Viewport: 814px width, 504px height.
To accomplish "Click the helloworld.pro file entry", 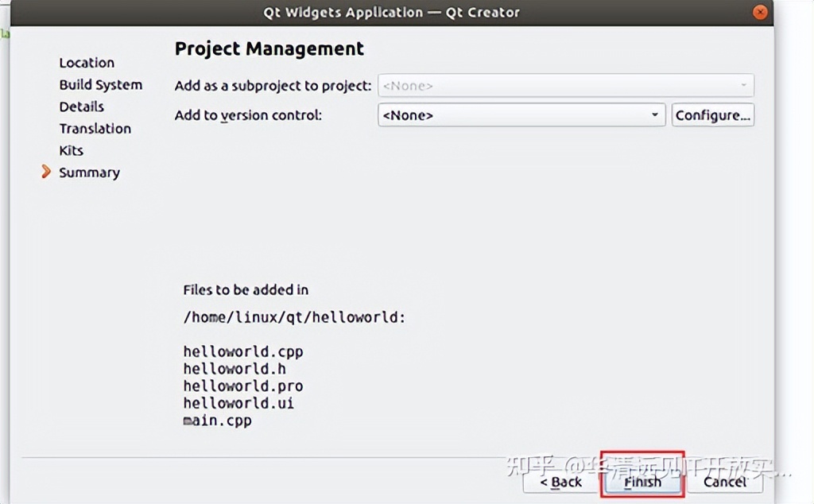I will click(x=242, y=386).
